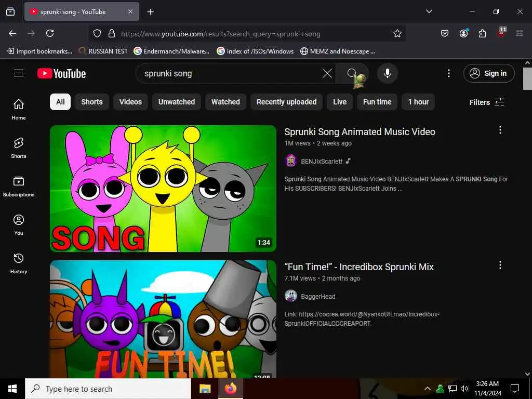Click the title Sprunki Song Animated Music Video
532x399 pixels.
point(360,131)
